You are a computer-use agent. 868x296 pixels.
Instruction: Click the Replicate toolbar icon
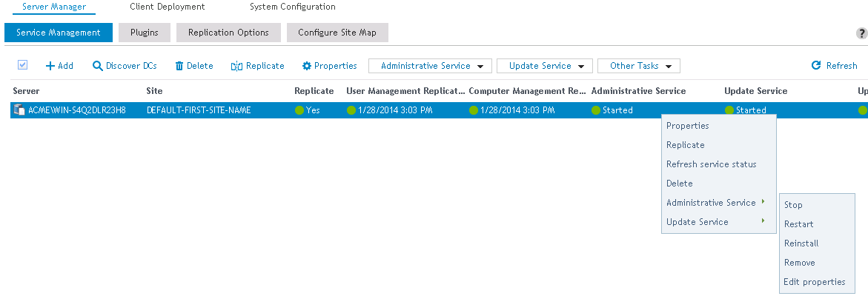[237, 66]
